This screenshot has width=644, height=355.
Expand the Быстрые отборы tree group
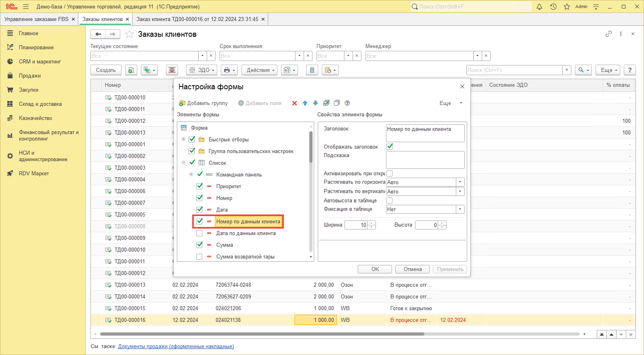click(183, 139)
